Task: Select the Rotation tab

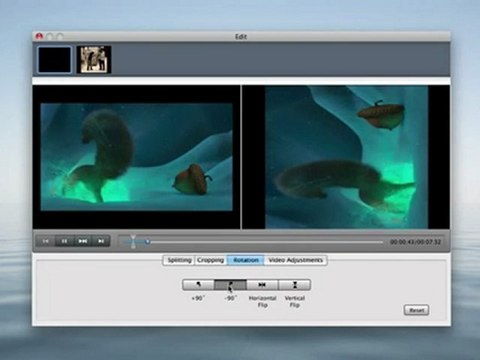Action: click(246, 260)
